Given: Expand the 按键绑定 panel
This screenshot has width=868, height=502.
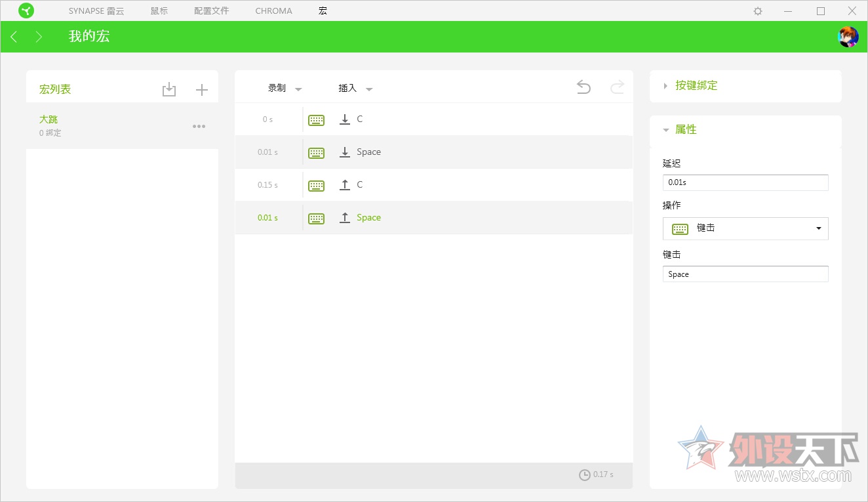Looking at the screenshot, I should click(696, 85).
